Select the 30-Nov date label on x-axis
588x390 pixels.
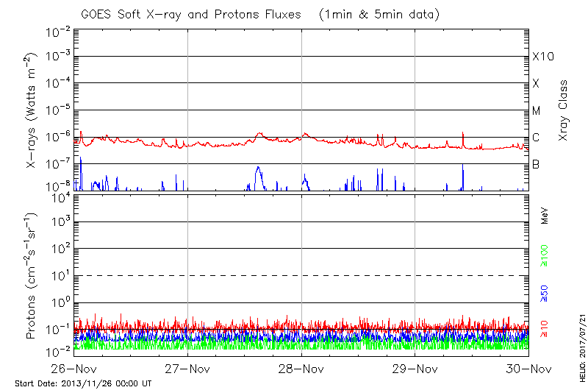[x=528, y=369]
